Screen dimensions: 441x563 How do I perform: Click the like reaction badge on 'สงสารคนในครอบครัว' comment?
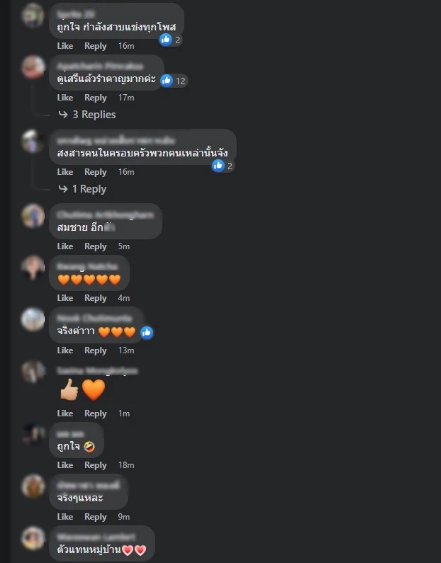[223, 166]
